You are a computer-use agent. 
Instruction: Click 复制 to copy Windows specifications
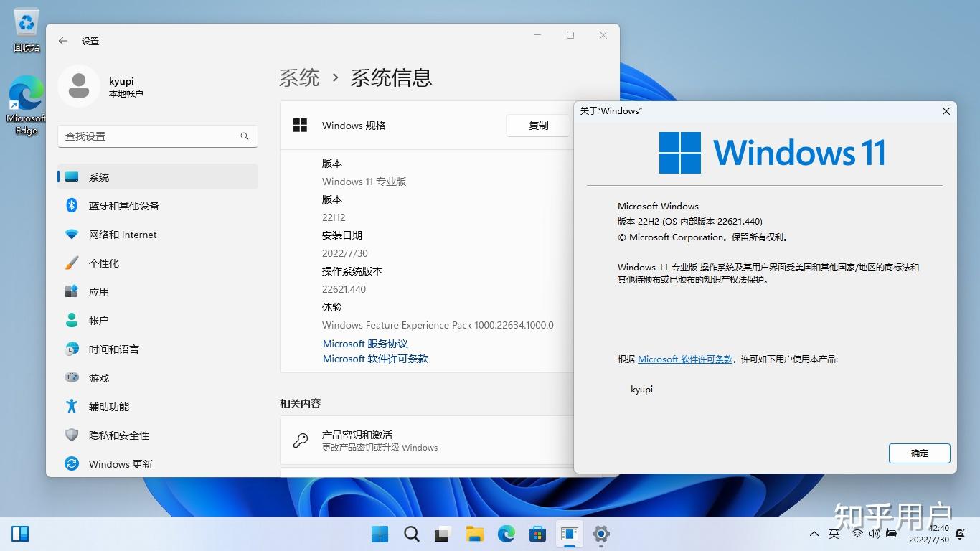pyautogui.click(x=537, y=126)
